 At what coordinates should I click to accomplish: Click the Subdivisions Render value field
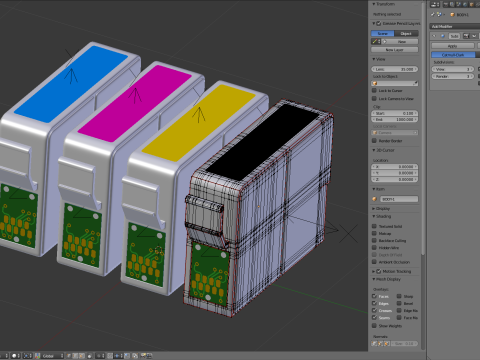[453, 76]
